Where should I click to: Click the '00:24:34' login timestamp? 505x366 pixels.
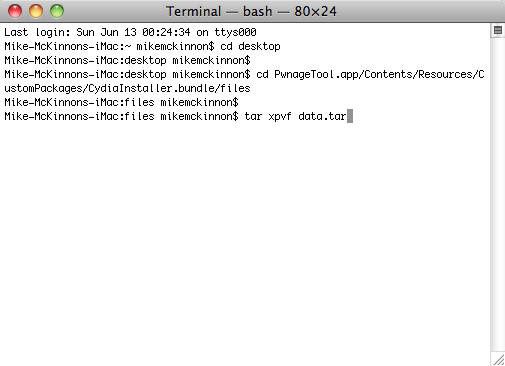click(x=166, y=32)
